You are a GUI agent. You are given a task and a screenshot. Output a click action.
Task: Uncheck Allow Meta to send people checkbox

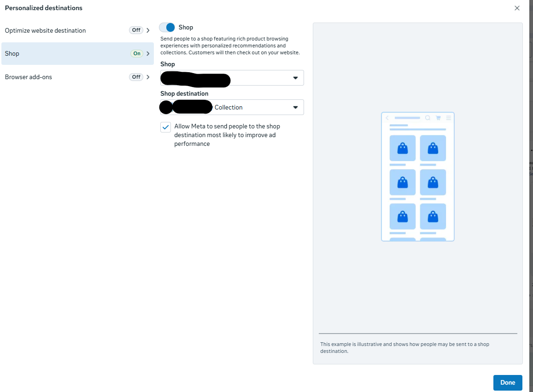[165, 127]
